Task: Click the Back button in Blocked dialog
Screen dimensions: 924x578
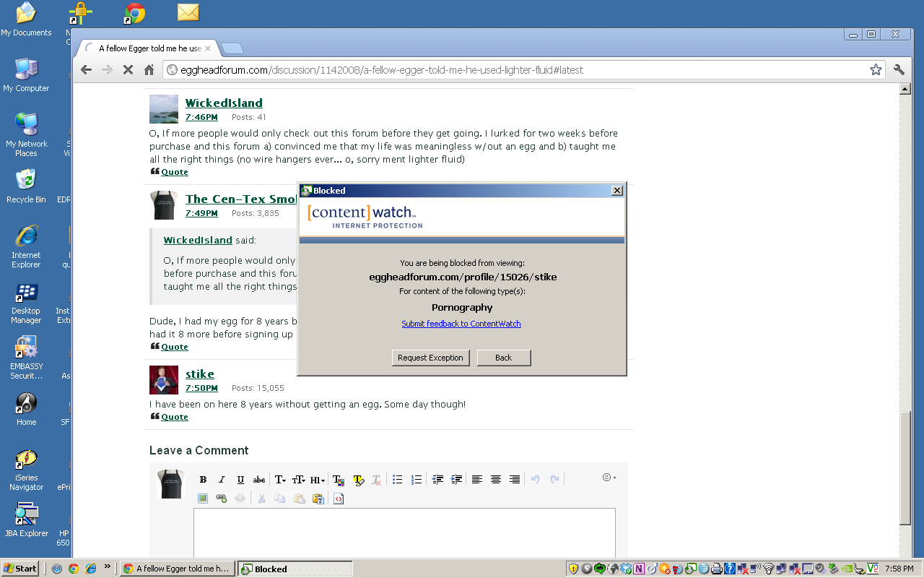Action: tap(504, 358)
